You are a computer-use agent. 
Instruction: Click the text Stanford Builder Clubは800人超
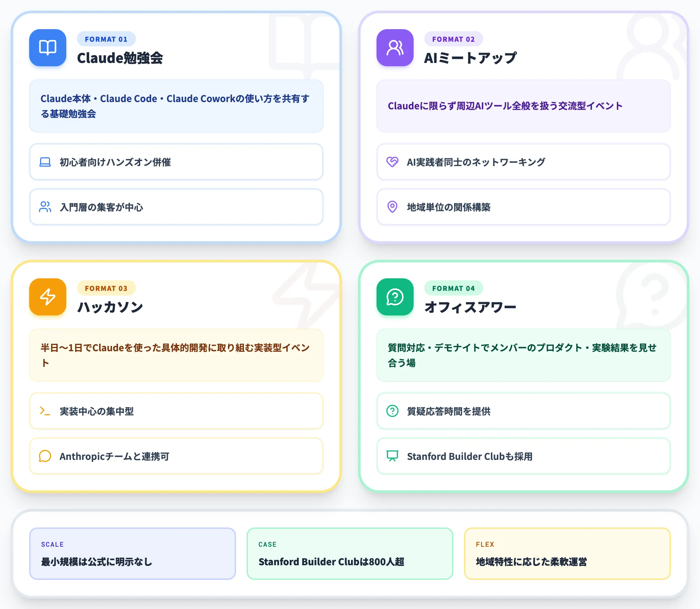[x=331, y=562]
